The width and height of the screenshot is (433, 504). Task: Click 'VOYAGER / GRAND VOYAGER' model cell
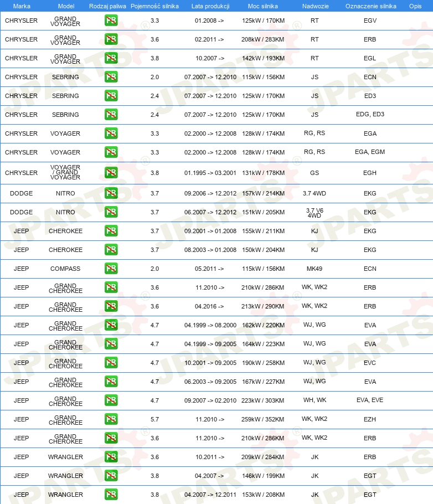tap(65, 172)
